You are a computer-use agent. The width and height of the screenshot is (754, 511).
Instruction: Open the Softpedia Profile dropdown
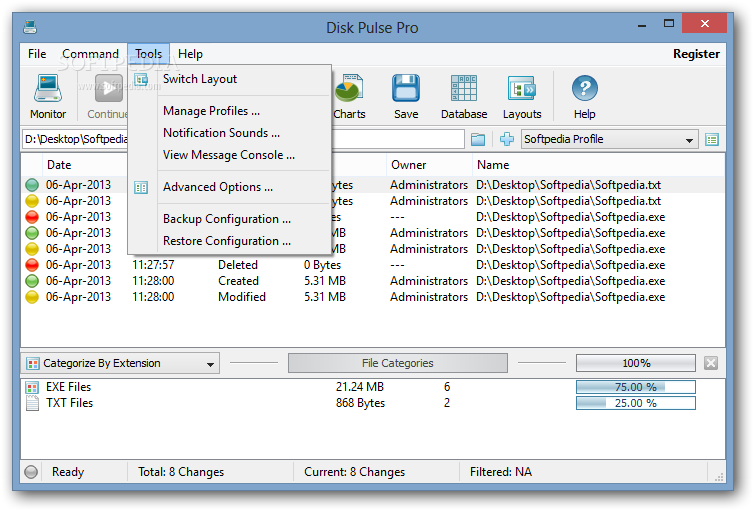click(x=609, y=139)
